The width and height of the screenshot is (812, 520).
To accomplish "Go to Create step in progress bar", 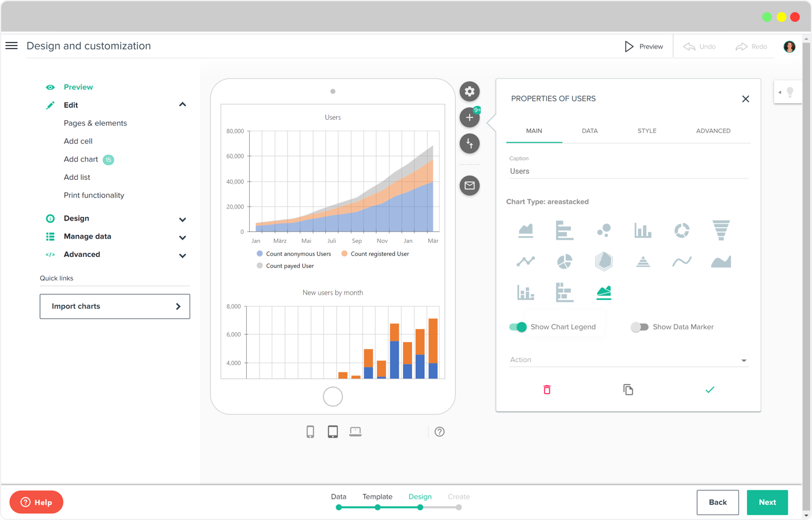I will tap(459, 501).
